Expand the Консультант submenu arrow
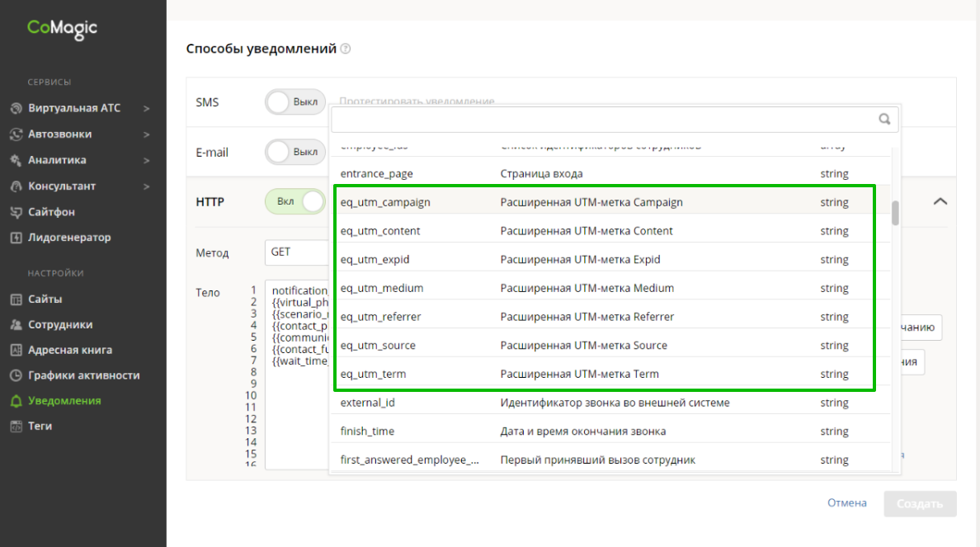Screen dimensions: 980x547 click(x=146, y=186)
